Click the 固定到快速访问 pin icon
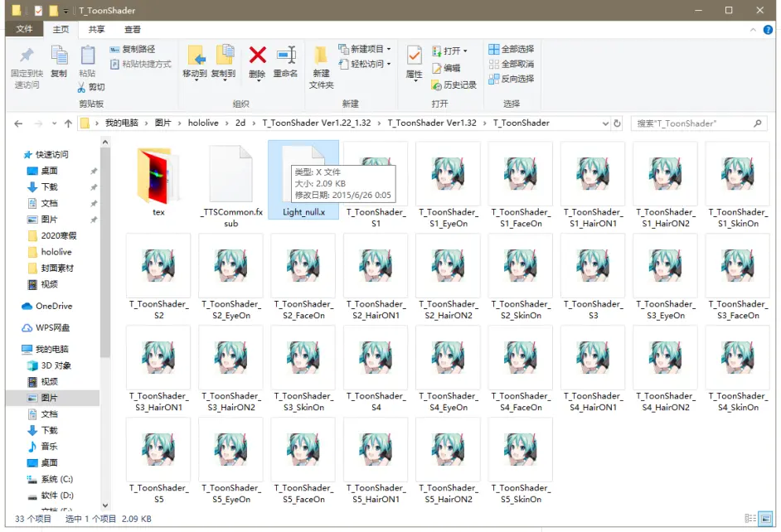This screenshot has height=532, width=781. (x=27, y=56)
